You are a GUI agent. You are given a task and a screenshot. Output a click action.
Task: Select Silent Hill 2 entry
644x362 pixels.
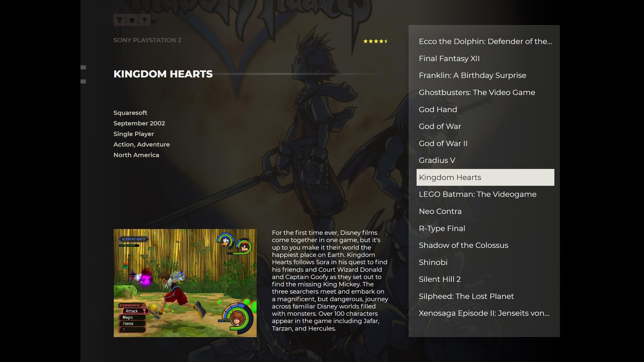(x=485, y=279)
